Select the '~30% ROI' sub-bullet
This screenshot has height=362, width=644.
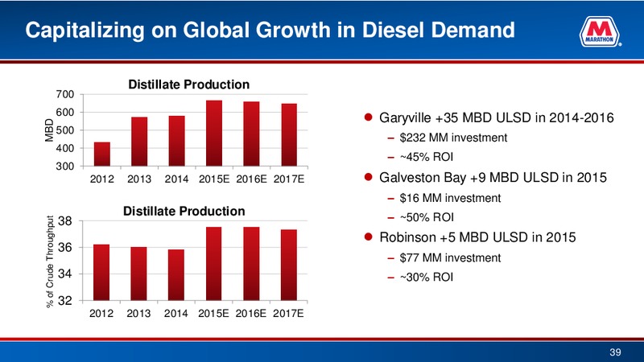coord(427,277)
